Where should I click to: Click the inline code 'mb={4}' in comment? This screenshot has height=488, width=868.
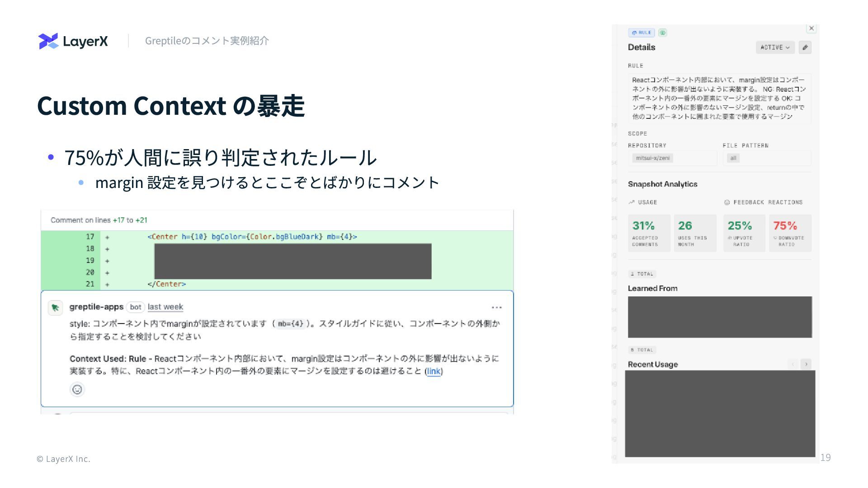(291, 324)
